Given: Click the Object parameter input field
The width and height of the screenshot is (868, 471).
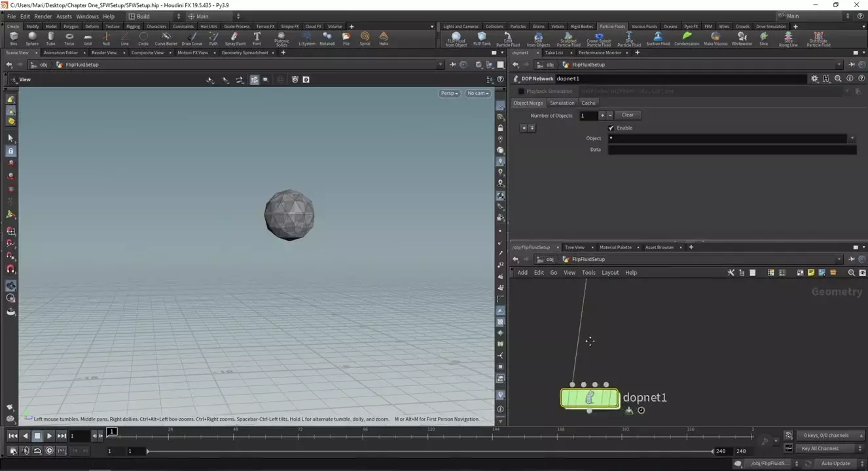Looking at the screenshot, I should 727,139.
